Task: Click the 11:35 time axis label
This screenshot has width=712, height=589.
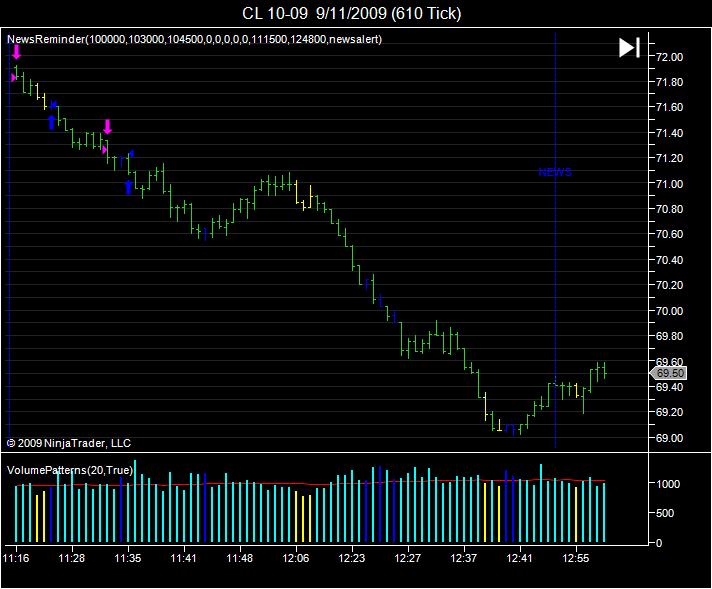Action: [x=128, y=558]
